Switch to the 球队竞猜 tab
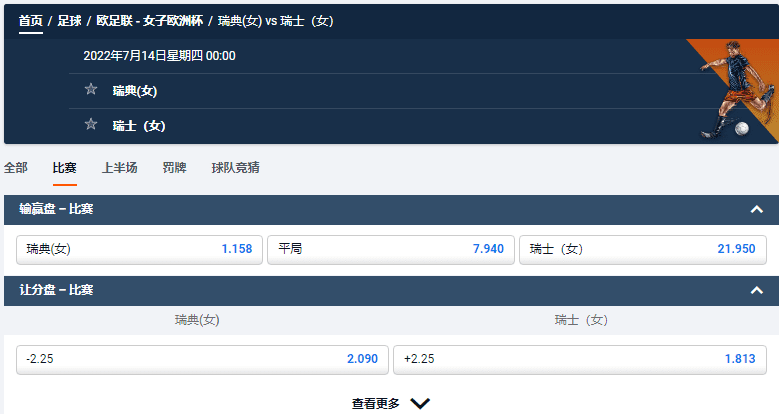779x414 pixels. pos(235,167)
